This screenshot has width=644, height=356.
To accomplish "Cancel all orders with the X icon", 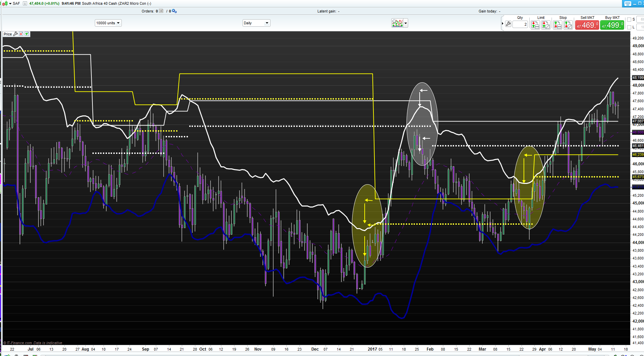I will click(x=161, y=11).
